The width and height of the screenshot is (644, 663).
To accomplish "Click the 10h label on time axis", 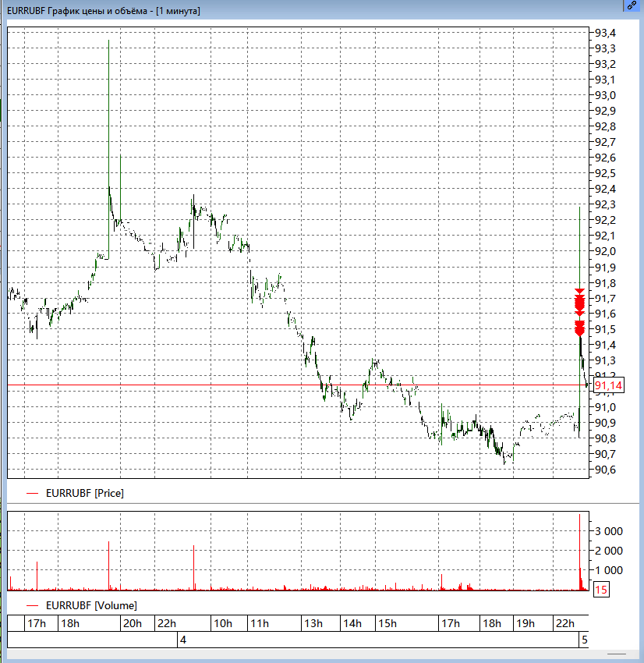I will (x=222, y=623).
